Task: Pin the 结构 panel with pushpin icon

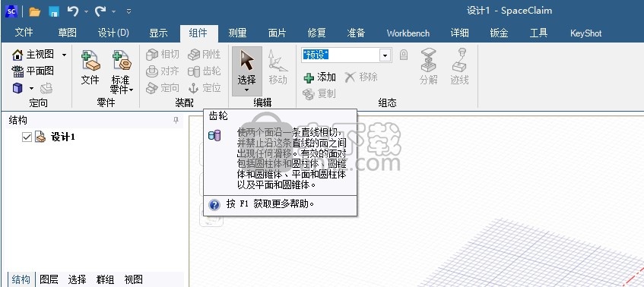Action: tap(176, 120)
